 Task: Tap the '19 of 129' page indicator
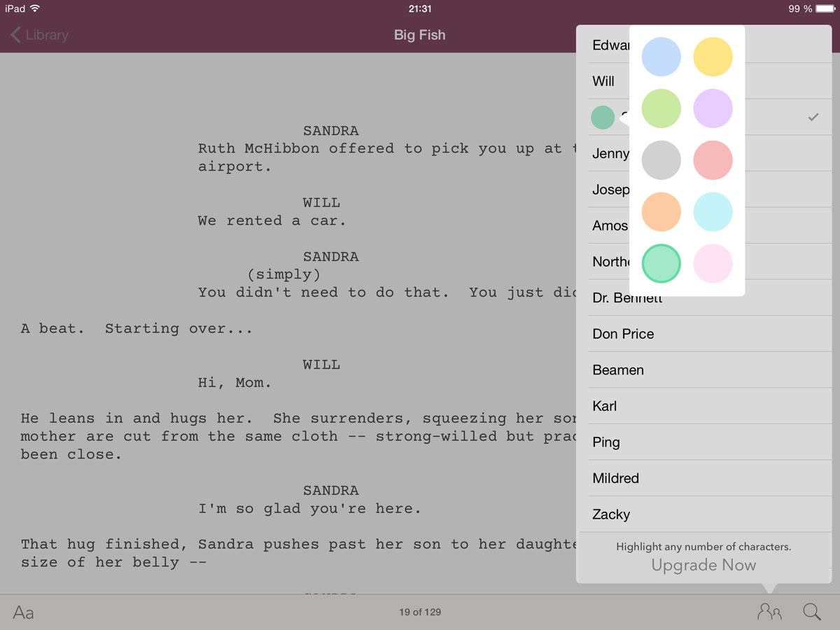click(x=420, y=612)
